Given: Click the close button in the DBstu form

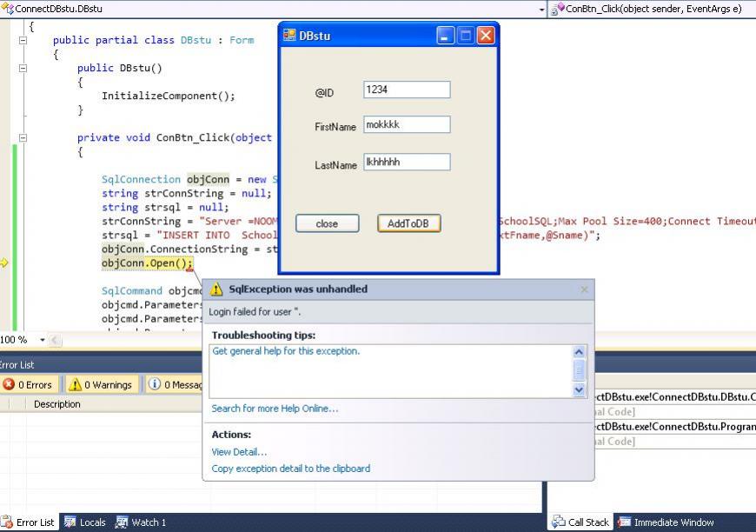Looking at the screenshot, I should click(327, 223).
